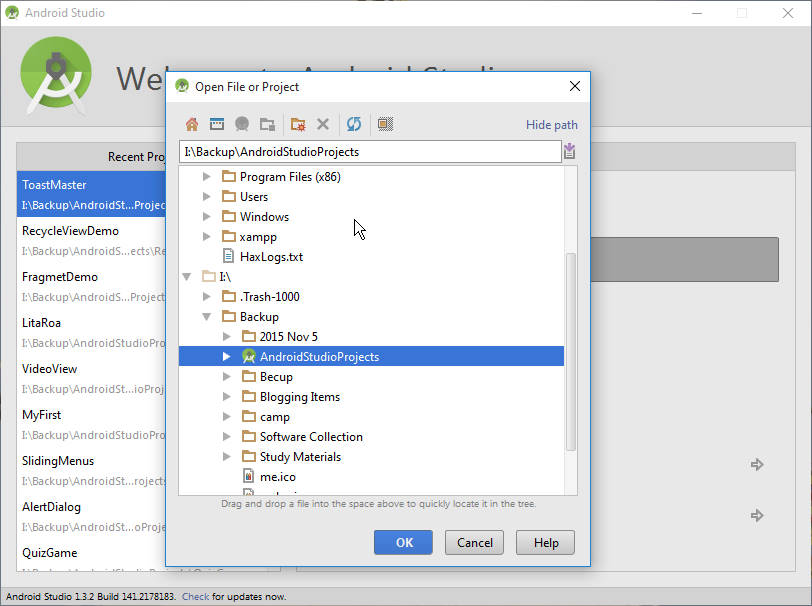The width and height of the screenshot is (812, 606).
Task: Click Check for updates link
Action: click(x=195, y=597)
